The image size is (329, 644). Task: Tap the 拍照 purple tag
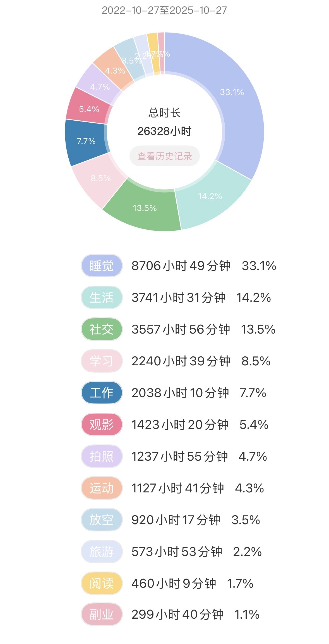(x=102, y=456)
